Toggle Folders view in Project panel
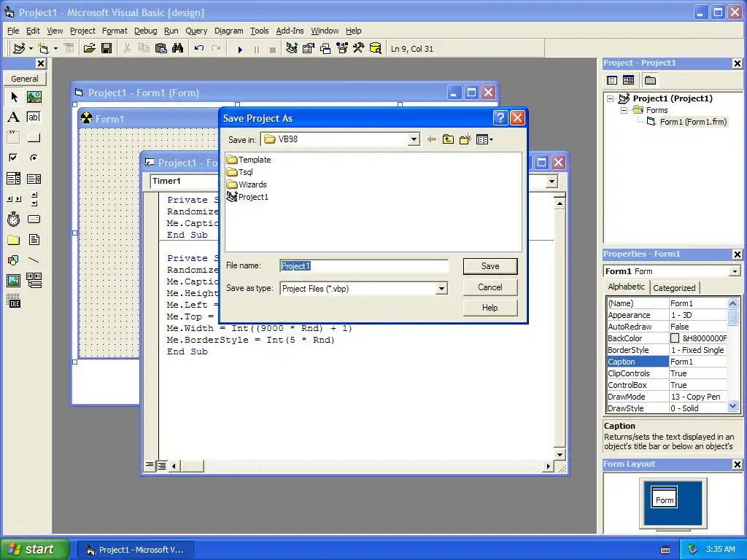747x560 pixels. click(650, 80)
